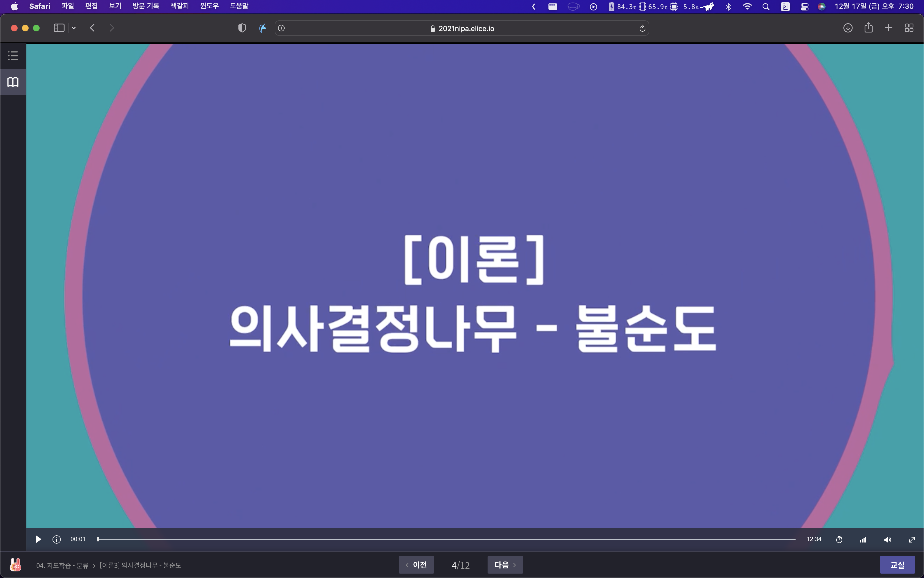
Task: Expand sidebar options dropdown arrow
Action: click(x=74, y=28)
